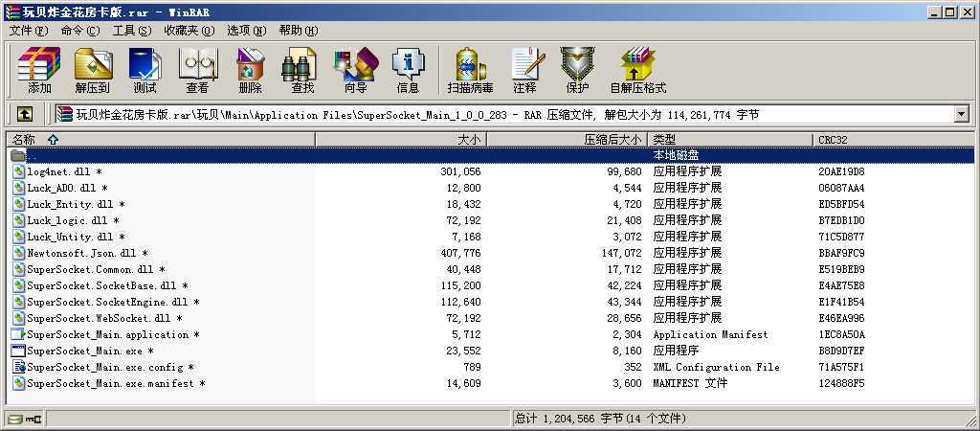
Task: Open the 工具(S) menu
Action: point(131,30)
